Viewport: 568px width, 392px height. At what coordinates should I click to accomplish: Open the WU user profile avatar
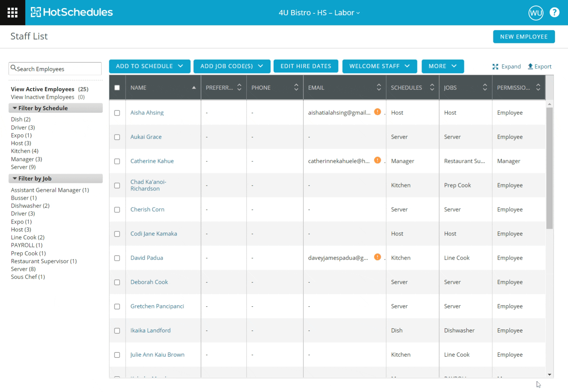[x=536, y=13]
